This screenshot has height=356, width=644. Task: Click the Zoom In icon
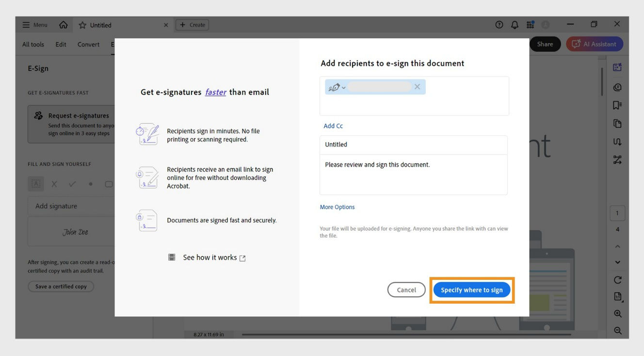coord(617,313)
